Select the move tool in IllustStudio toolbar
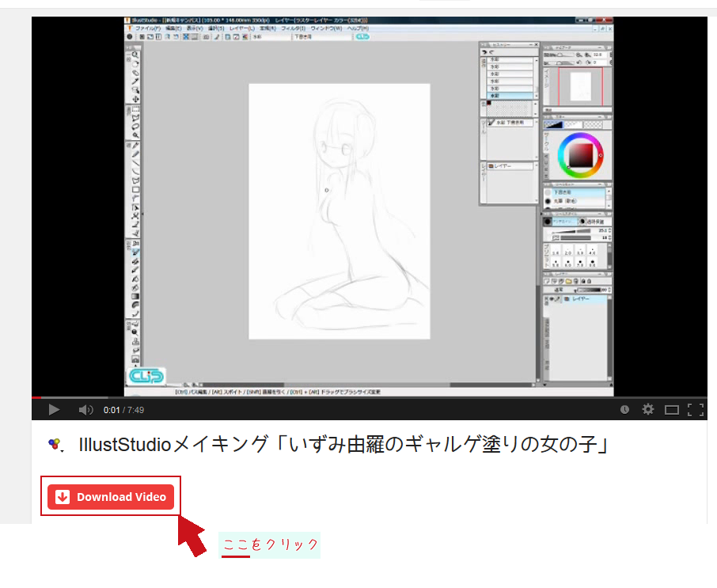This screenshot has height=588, width=717. pos(136,99)
